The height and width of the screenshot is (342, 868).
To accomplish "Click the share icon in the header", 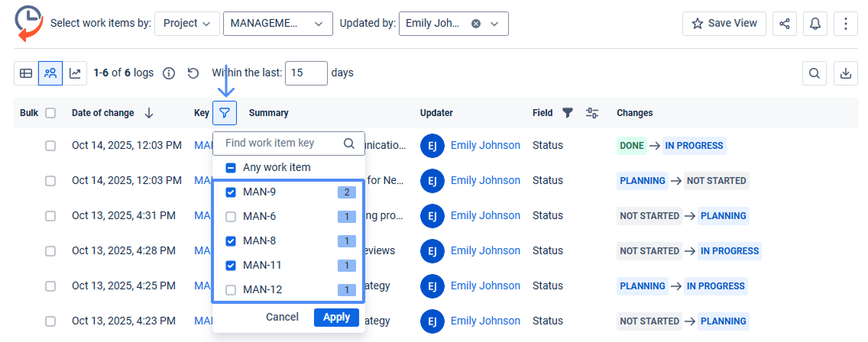I will click(785, 24).
